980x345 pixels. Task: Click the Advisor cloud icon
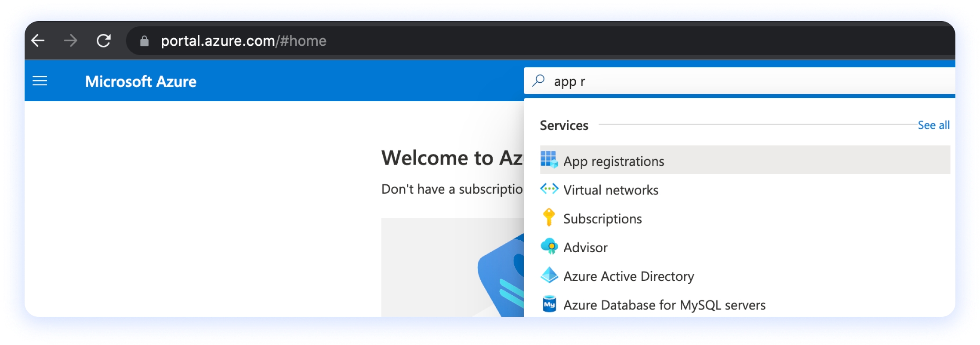(x=549, y=246)
